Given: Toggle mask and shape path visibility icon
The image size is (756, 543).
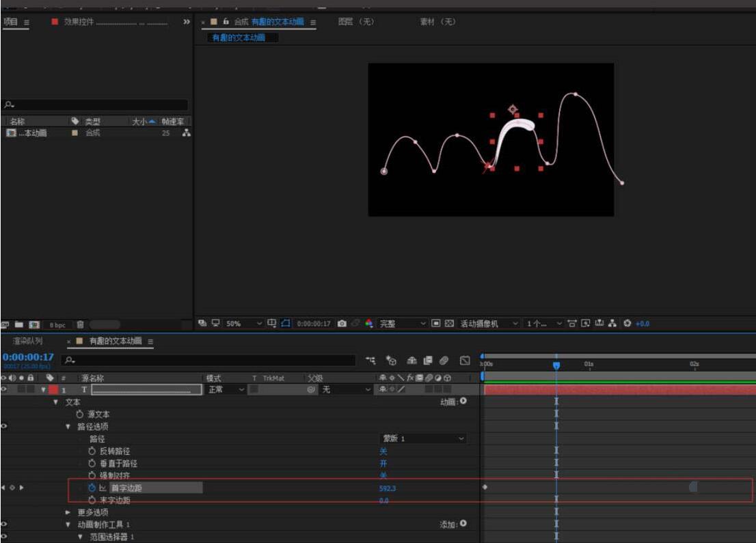Looking at the screenshot, I should point(286,323).
